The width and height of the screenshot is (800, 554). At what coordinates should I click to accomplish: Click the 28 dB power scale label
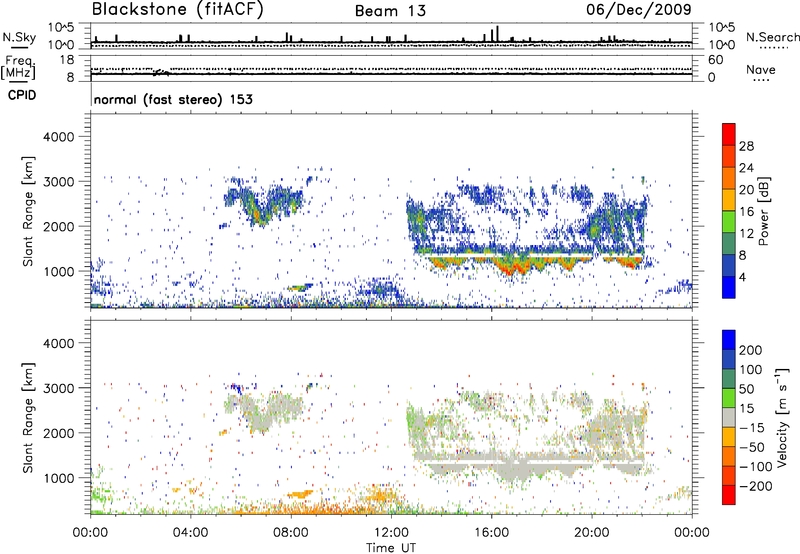[x=746, y=146]
